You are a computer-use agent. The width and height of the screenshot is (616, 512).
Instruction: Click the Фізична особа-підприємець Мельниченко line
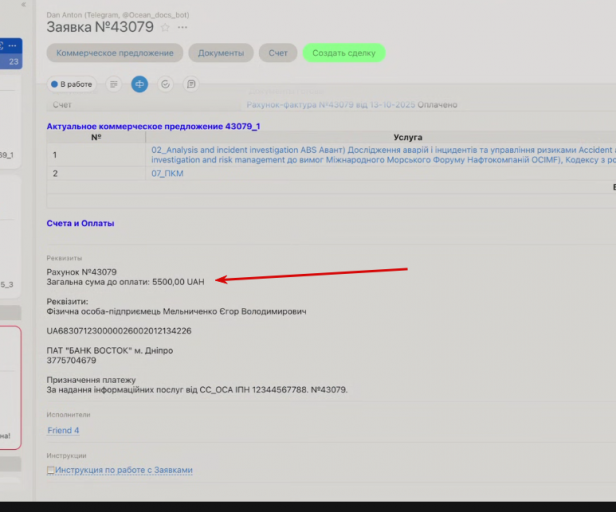(x=176, y=311)
